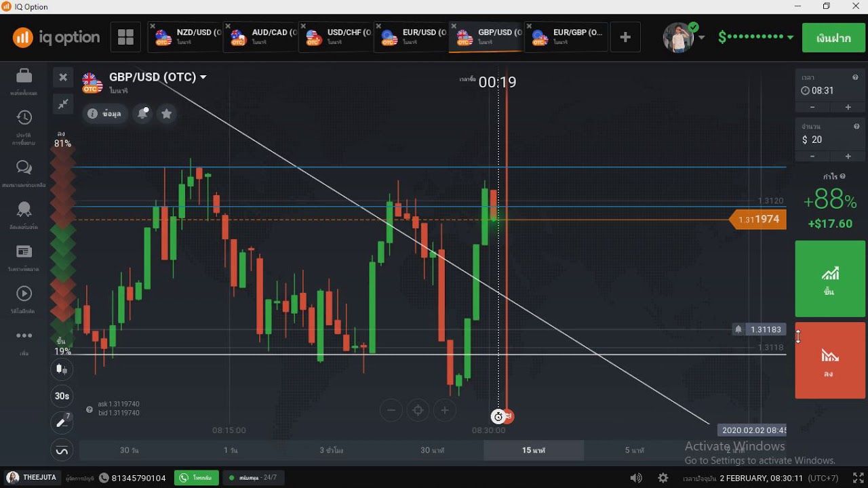868x488 pixels.
Task: Click the 1.31183 price alert bell
Action: tap(738, 329)
